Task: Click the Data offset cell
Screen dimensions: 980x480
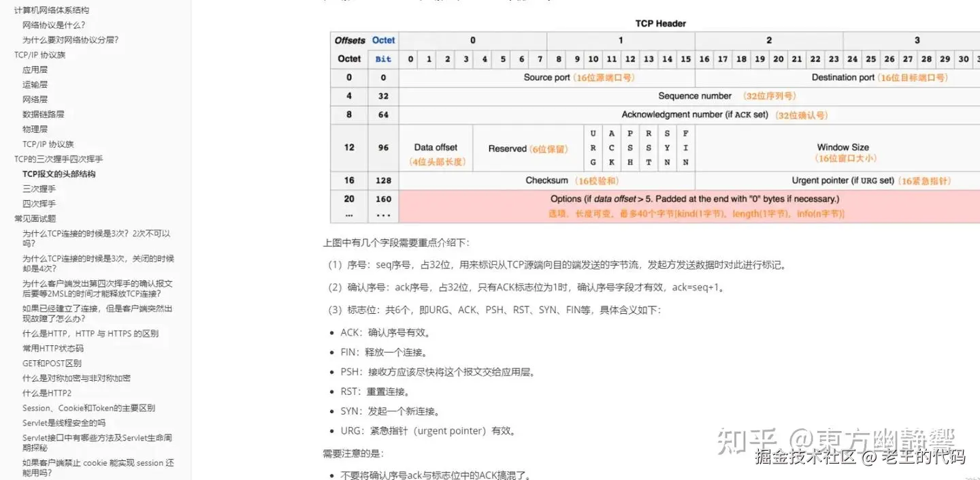Action: point(436,148)
